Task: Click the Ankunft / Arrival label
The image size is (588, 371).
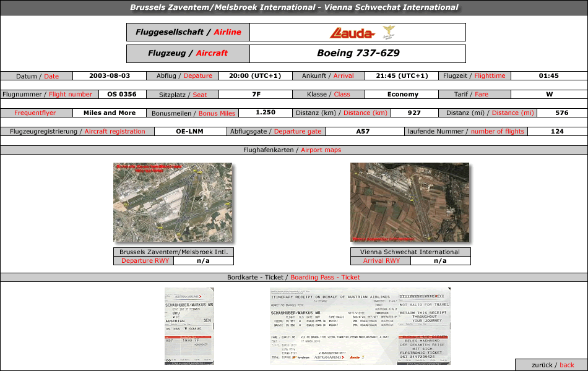Action: pos(328,75)
